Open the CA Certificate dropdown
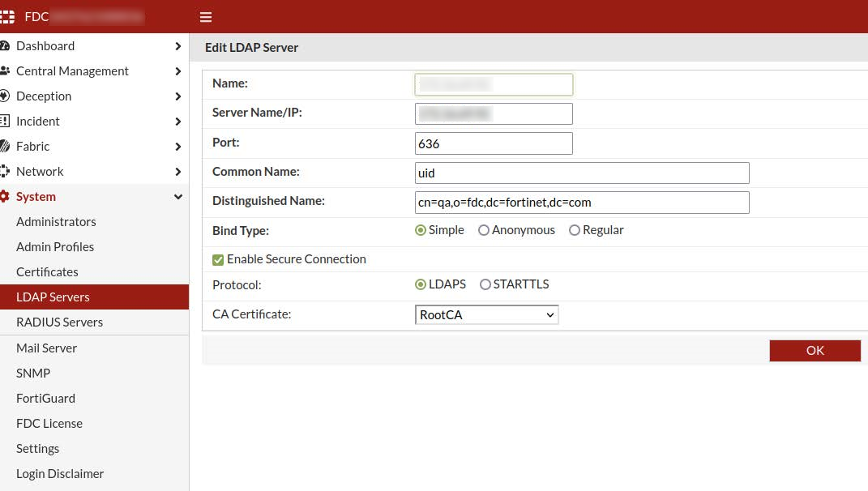This screenshot has height=491, width=868. click(486, 315)
